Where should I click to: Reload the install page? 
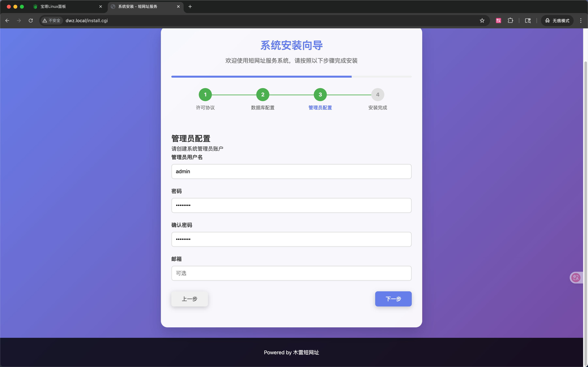(31, 21)
